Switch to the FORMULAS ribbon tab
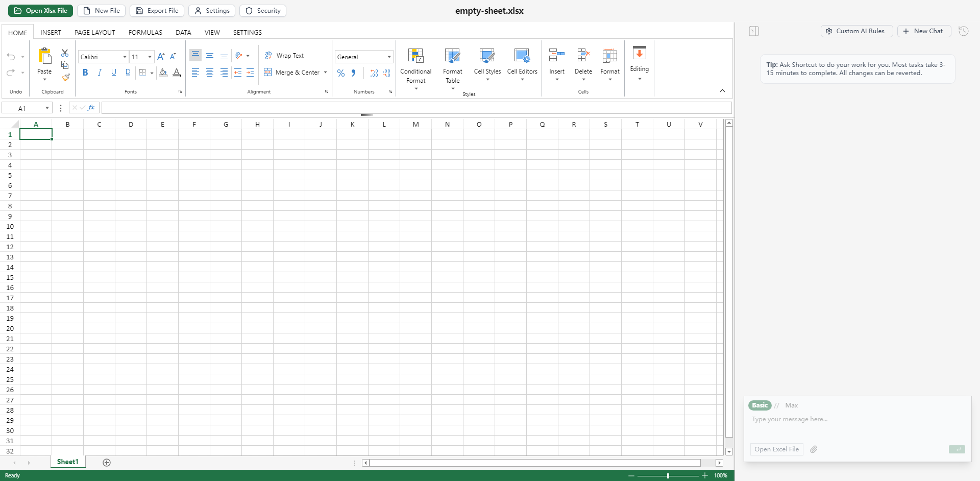 click(x=145, y=32)
